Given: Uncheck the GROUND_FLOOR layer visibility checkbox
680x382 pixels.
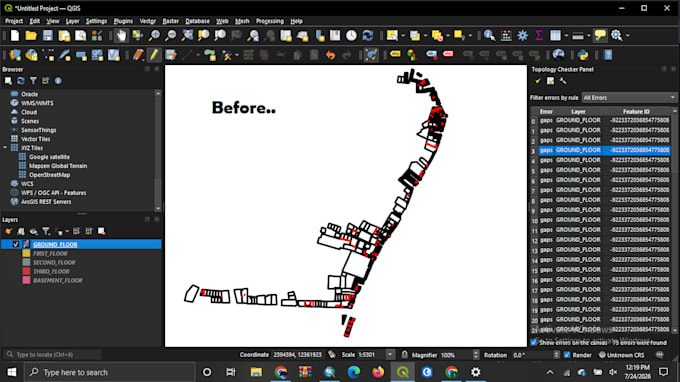Looking at the screenshot, I should (x=16, y=244).
